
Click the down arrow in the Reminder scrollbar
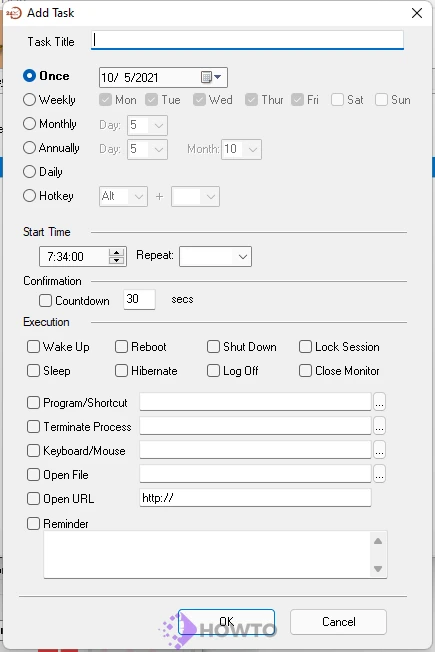pyautogui.click(x=378, y=568)
